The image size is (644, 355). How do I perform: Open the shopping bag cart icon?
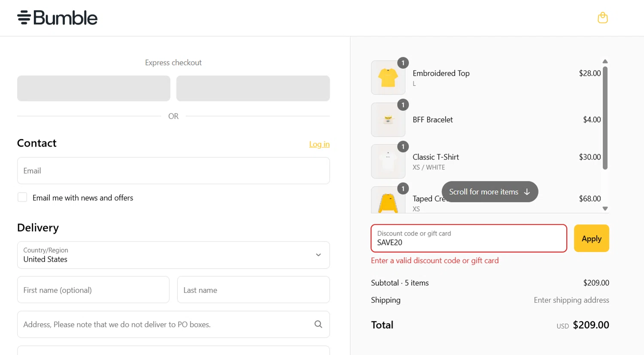click(602, 18)
